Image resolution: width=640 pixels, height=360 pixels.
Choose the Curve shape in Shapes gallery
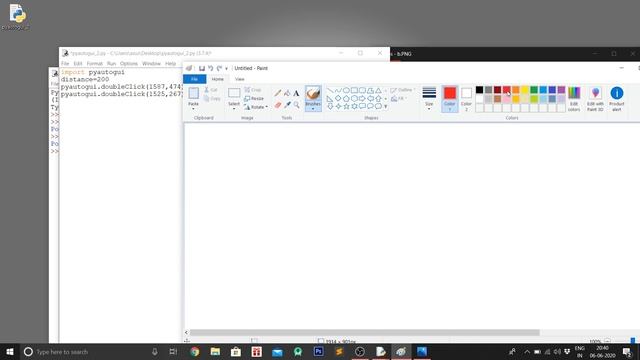click(338, 90)
